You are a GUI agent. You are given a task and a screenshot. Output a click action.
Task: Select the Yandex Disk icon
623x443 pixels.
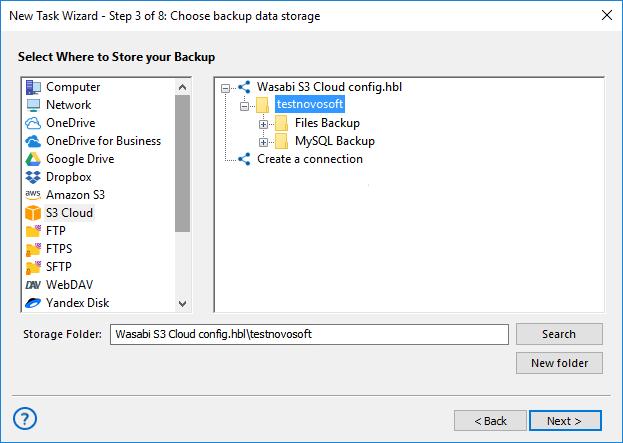[x=33, y=303]
